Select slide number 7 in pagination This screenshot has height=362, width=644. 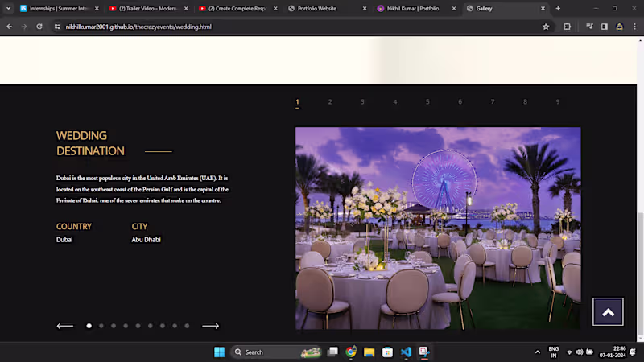point(493,102)
